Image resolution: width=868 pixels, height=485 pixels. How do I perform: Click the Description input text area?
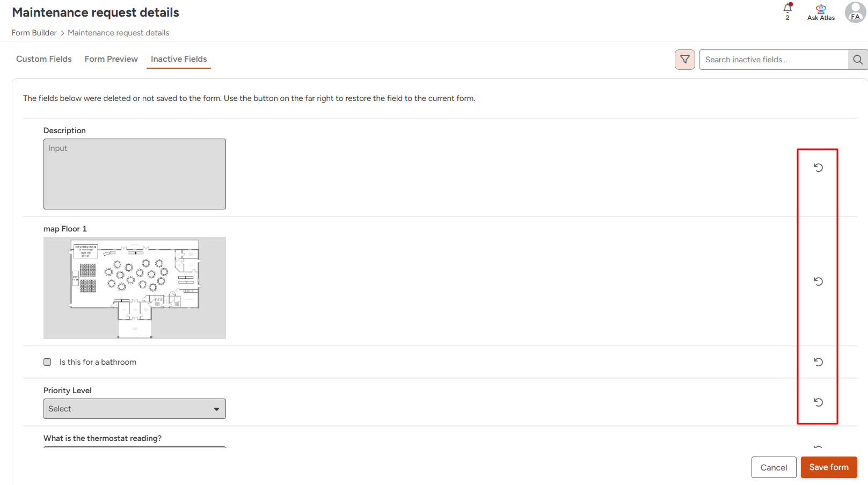(135, 174)
